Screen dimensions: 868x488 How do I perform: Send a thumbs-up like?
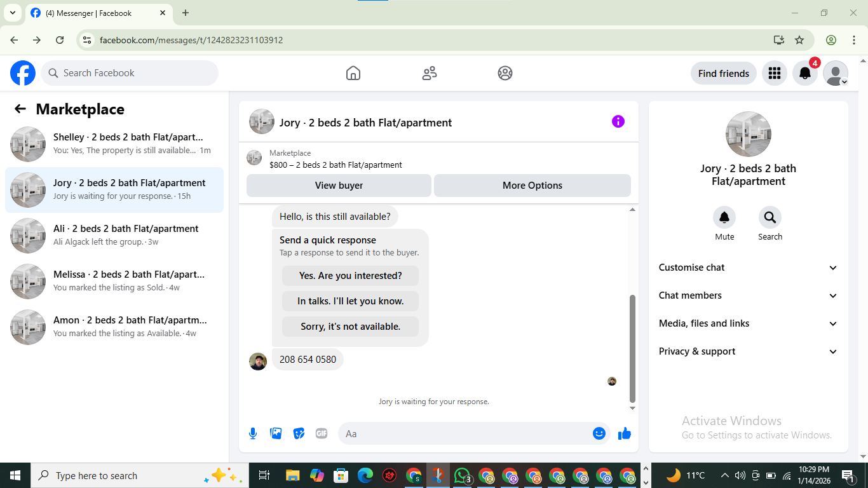click(625, 433)
